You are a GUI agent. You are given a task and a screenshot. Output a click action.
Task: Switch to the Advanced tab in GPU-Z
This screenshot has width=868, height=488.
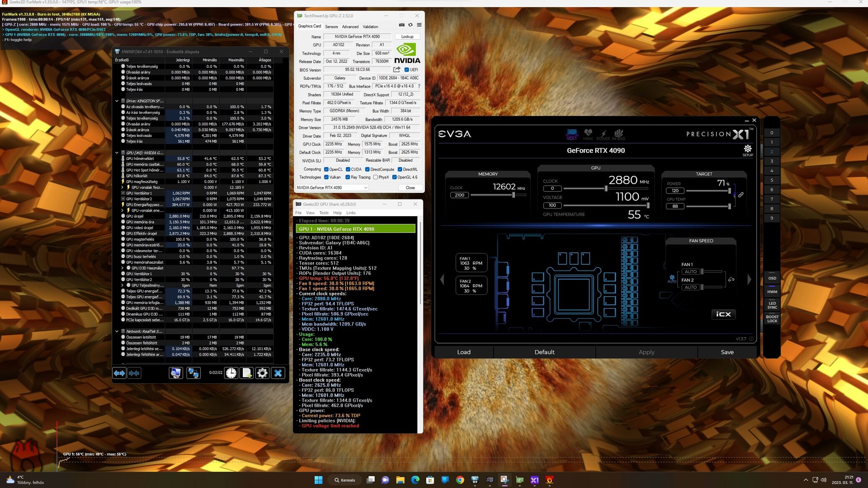(x=350, y=26)
